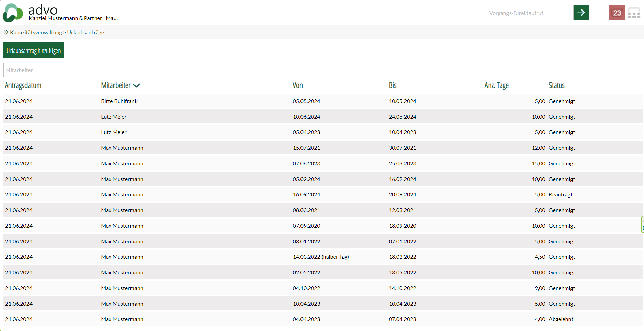Click the Kapazitätsverwaltung breadcrumb link
The width and height of the screenshot is (644, 331).
(36, 33)
